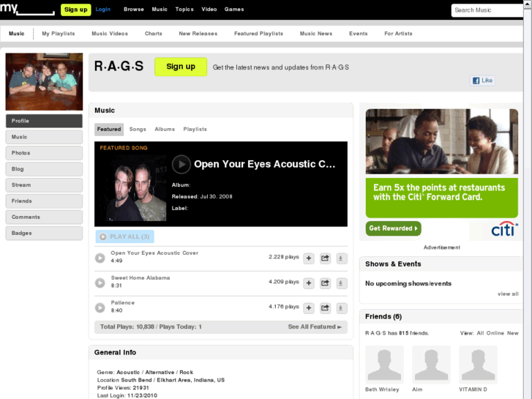532x399 pixels.
Task: Open Badges in sidebar
Action: [x=44, y=233]
